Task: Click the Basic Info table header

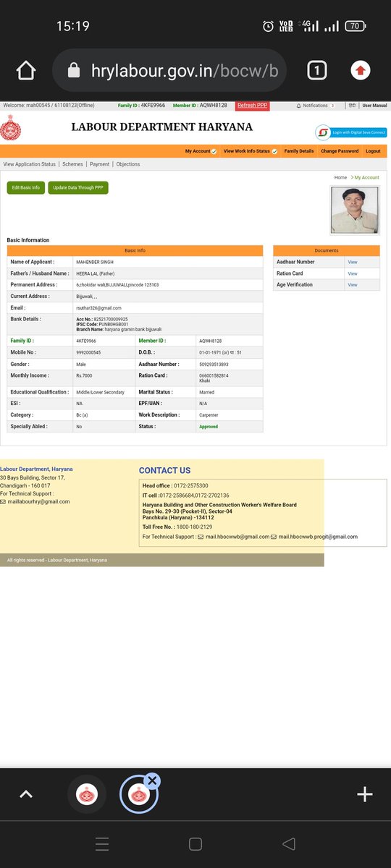Action: point(135,250)
